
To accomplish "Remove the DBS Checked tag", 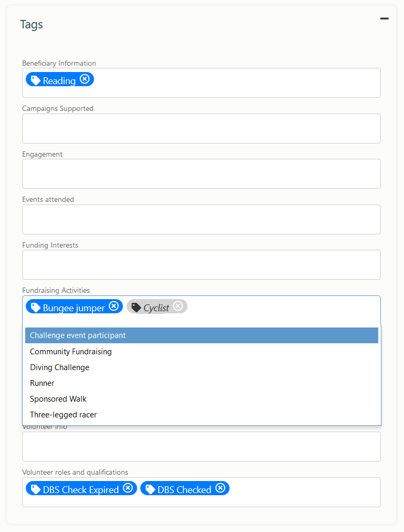I will [221, 488].
